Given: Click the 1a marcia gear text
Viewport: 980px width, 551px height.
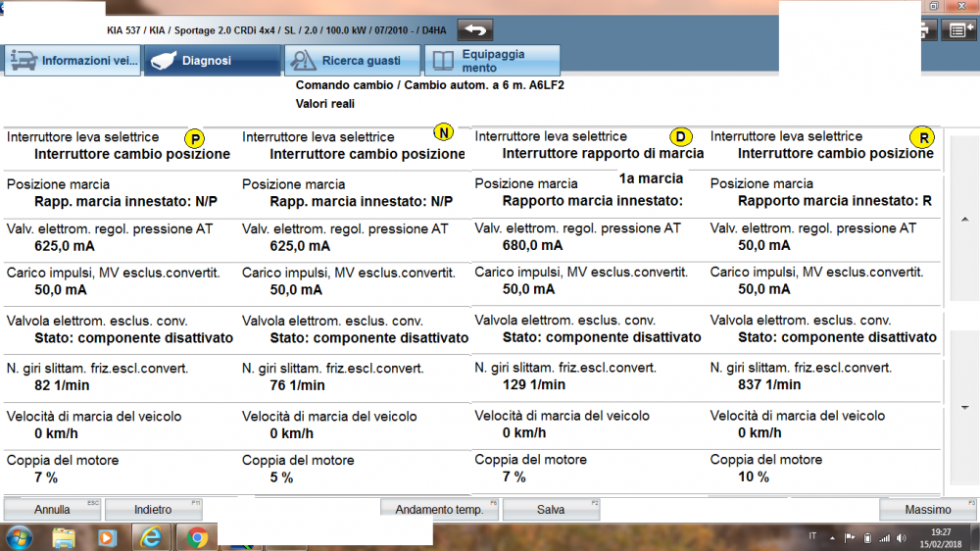Looking at the screenshot, I should [x=651, y=178].
